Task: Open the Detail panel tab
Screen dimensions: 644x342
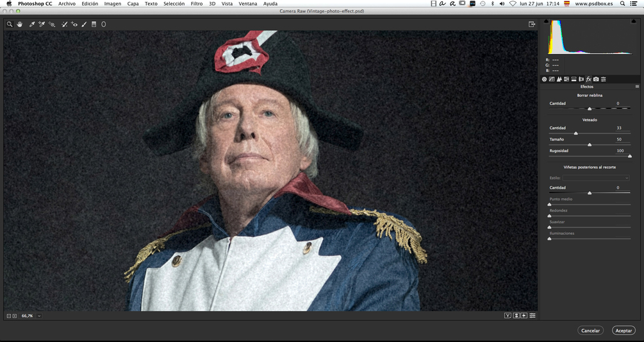Action: pos(559,79)
